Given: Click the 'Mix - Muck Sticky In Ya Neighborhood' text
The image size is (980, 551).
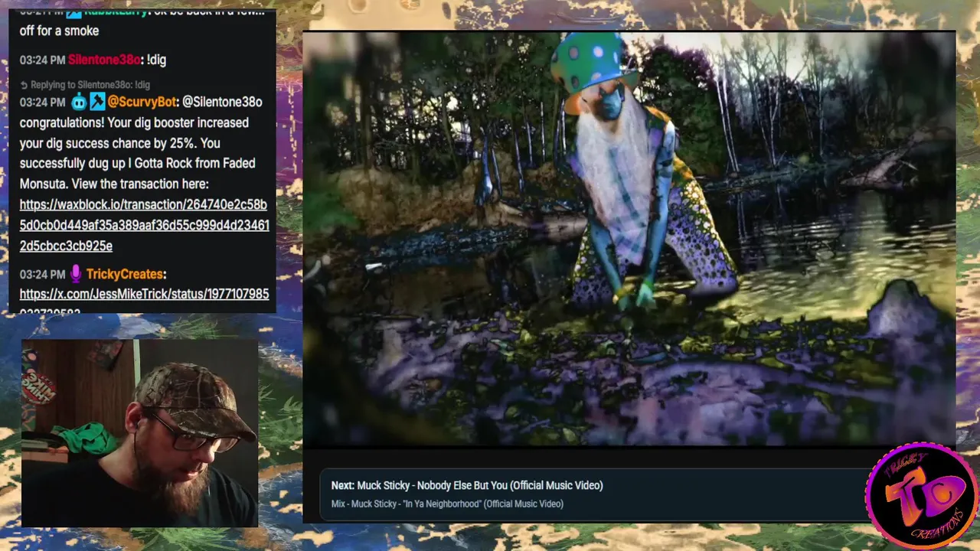Looking at the screenshot, I should coord(447,504).
